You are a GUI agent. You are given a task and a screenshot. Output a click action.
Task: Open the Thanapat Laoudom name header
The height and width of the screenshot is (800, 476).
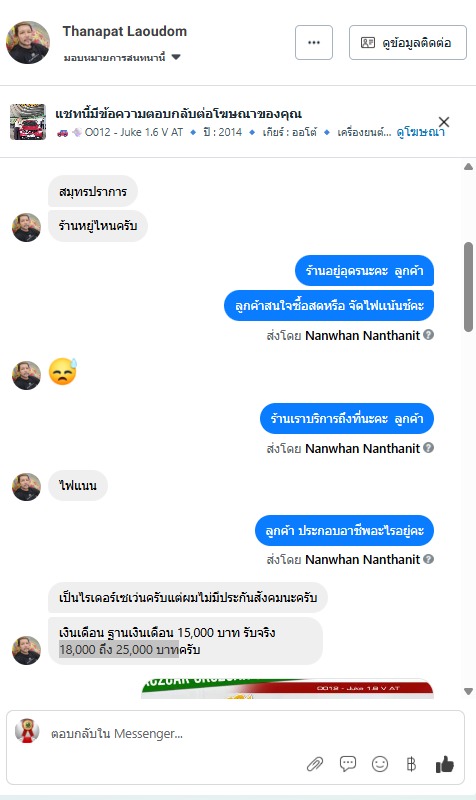click(x=124, y=31)
